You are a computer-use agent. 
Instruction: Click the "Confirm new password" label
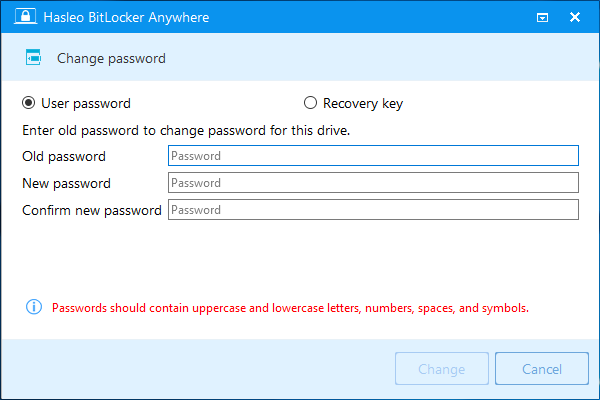91,210
